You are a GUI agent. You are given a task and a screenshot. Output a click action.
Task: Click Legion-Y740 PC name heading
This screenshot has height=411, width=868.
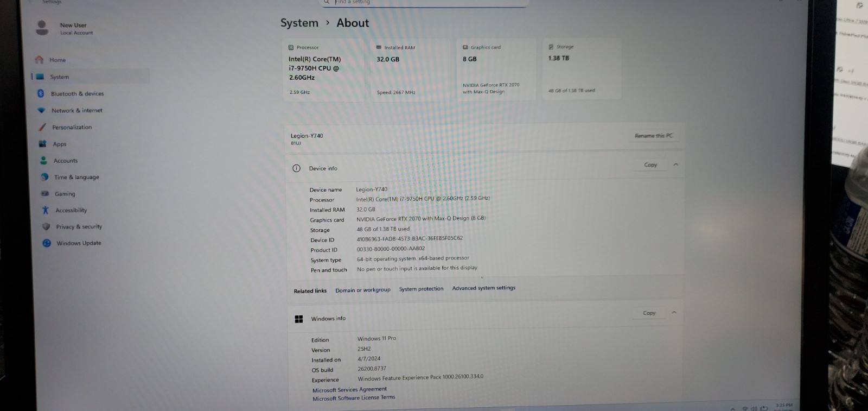coord(307,136)
